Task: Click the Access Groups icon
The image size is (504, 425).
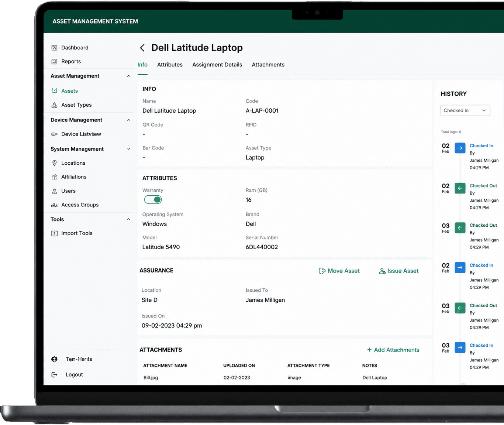Action: click(54, 205)
